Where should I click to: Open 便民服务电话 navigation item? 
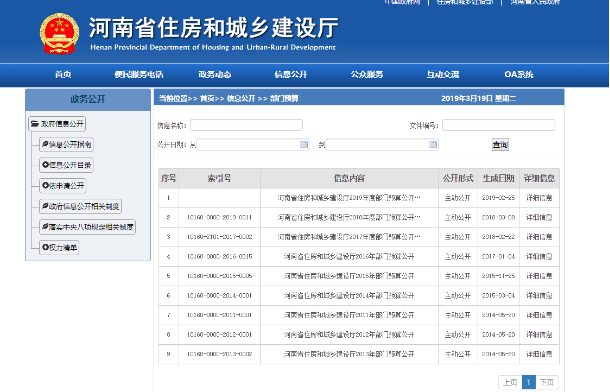139,74
